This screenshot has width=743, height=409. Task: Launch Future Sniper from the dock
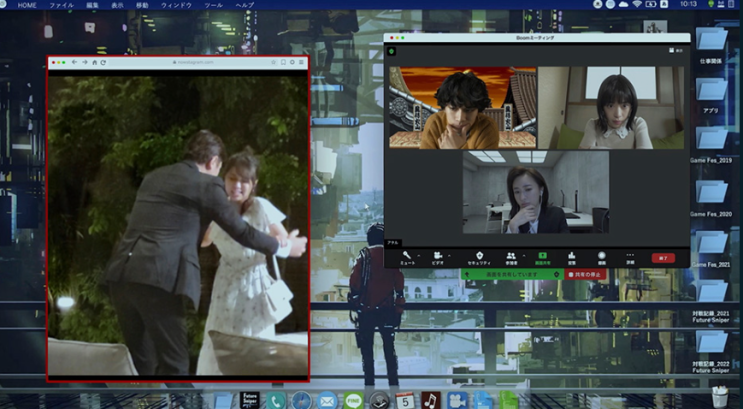(249, 400)
